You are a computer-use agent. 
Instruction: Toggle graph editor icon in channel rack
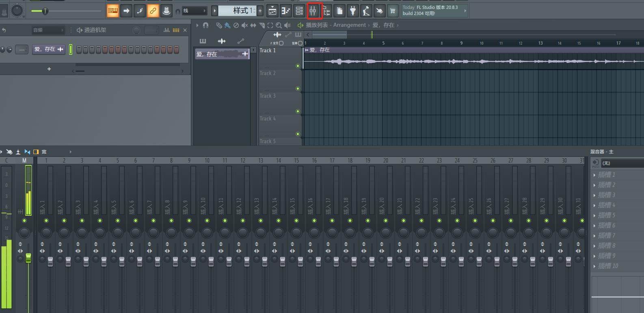[166, 30]
